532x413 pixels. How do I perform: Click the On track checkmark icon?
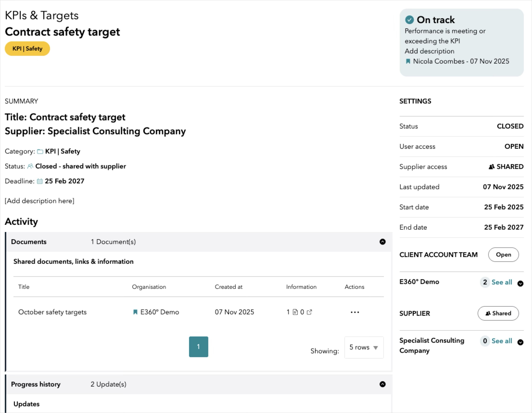tap(410, 20)
